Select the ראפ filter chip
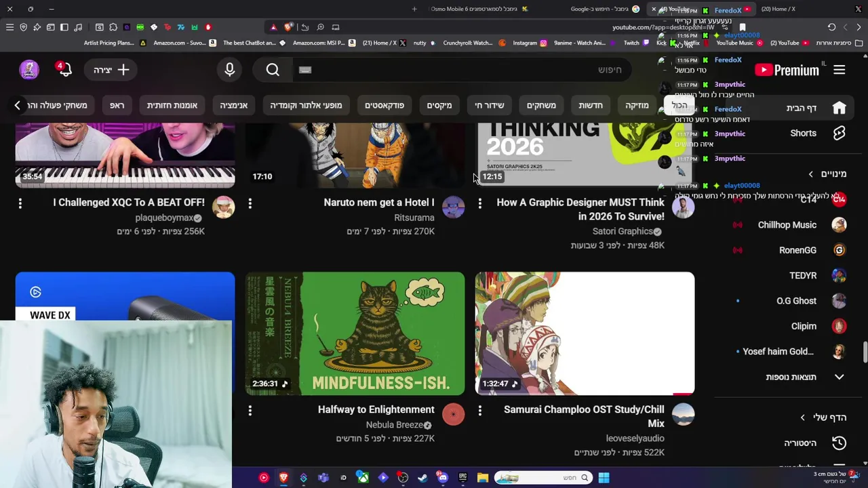Image resolution: width=868 pixels, height=488 pixels. tap(117, 105)
